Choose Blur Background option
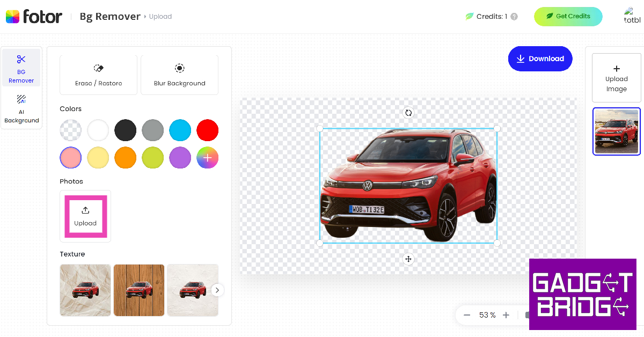The height and width of the screenshot is (337, 644). pos(179,75)
